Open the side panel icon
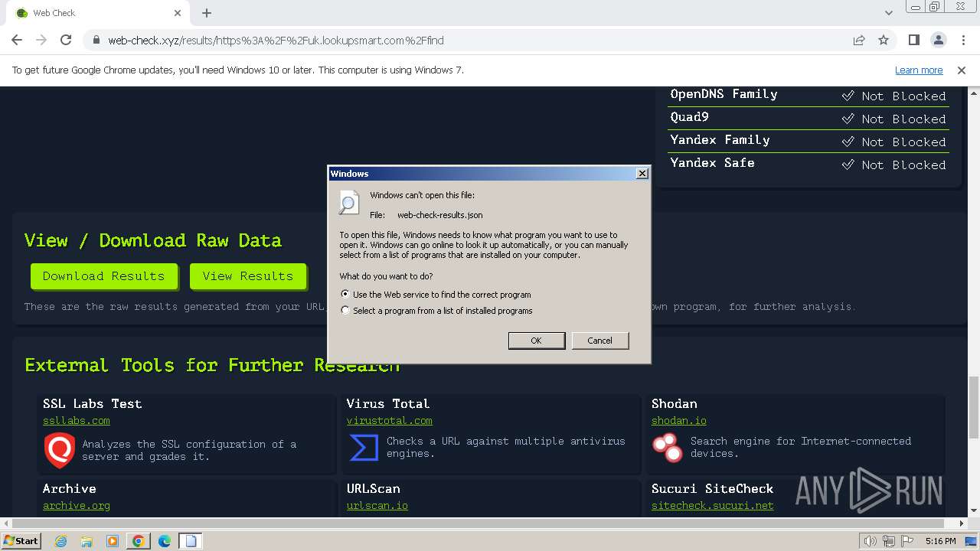 pos(913,40)
